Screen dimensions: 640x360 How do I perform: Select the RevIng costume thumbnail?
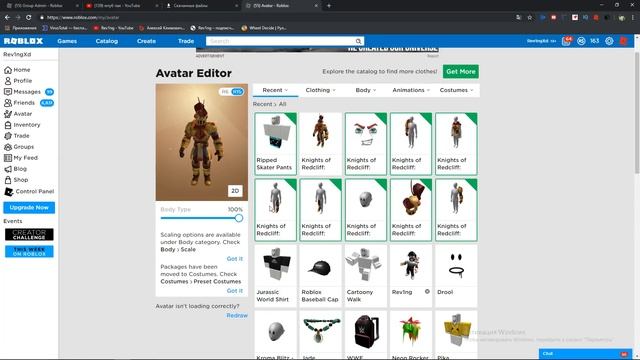[x=411, y=266]
